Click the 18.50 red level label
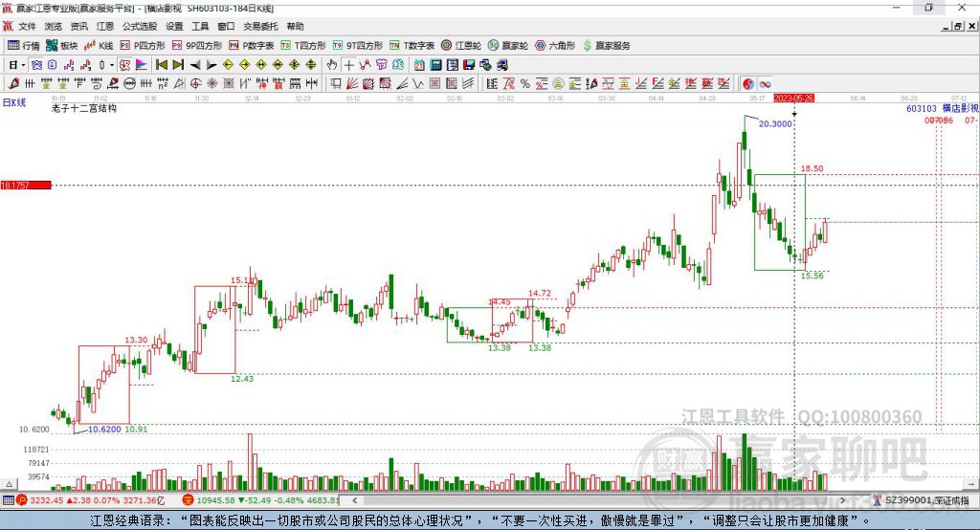This screenshot has height=530, width=980. point(812,168)
